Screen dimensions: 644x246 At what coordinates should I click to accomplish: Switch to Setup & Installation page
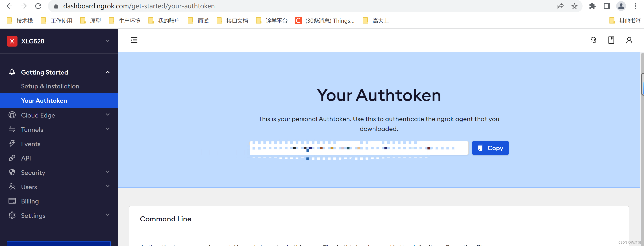point(50,86)
